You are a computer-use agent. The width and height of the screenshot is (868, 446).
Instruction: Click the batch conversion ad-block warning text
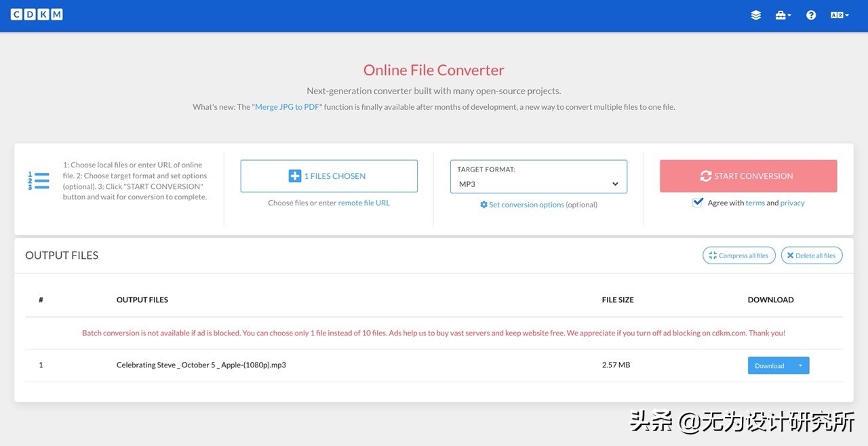[x=434, y=333]
